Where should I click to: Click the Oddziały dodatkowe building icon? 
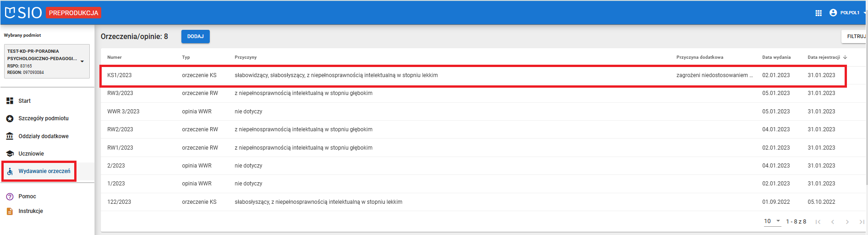(10, 136)
